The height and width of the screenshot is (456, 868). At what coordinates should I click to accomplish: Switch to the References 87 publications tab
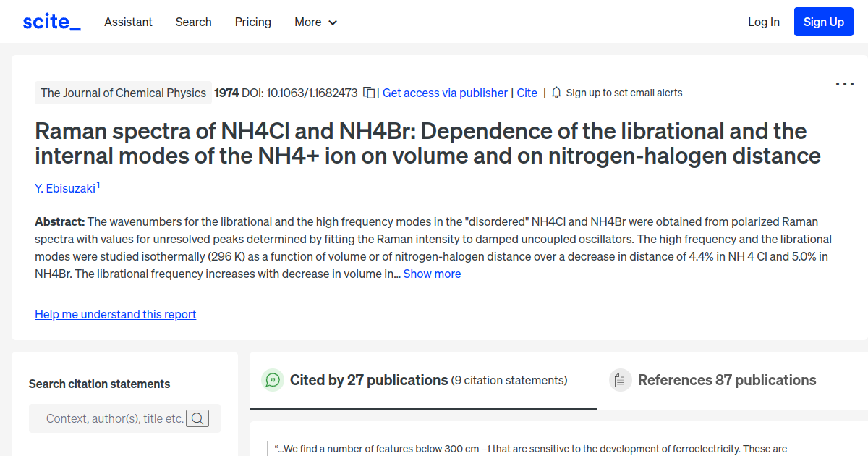tap(726, 379)
